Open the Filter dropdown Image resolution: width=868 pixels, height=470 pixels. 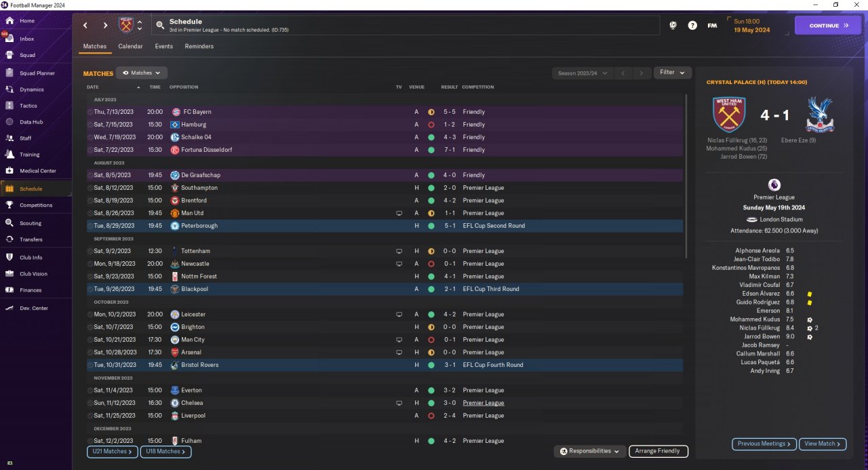click(673, 73)
